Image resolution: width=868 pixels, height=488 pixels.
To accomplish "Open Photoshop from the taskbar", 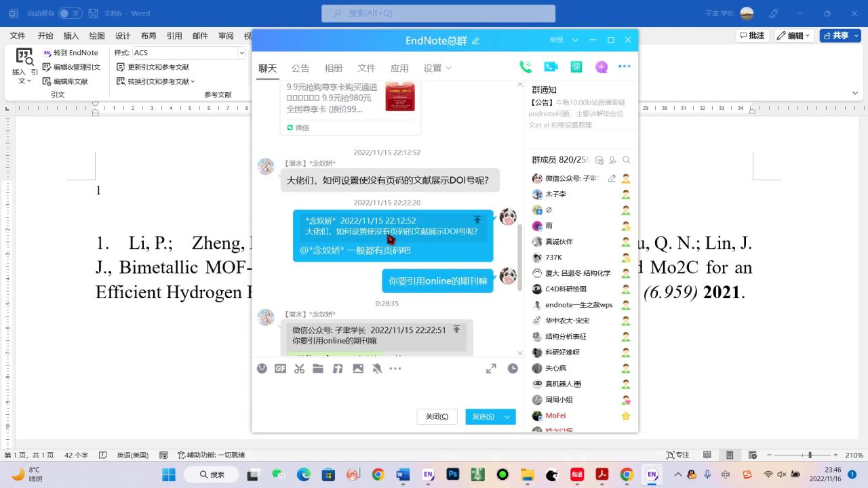I will coord(453,474).
